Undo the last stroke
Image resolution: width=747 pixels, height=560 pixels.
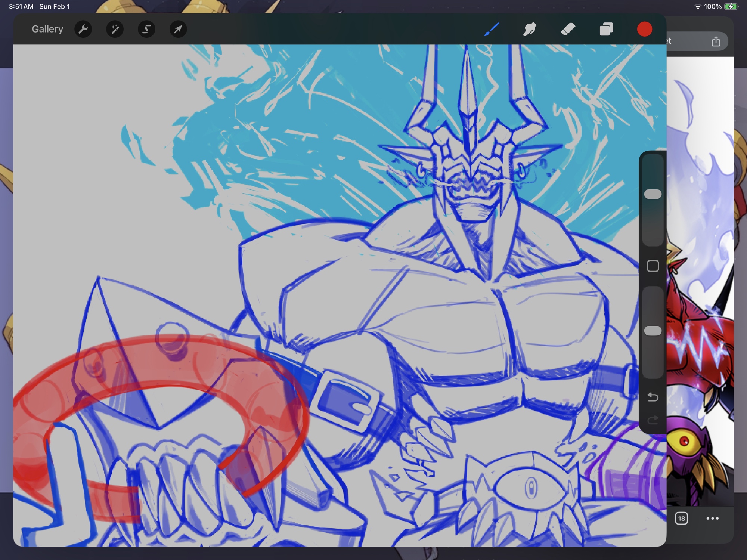coord(653,397)
